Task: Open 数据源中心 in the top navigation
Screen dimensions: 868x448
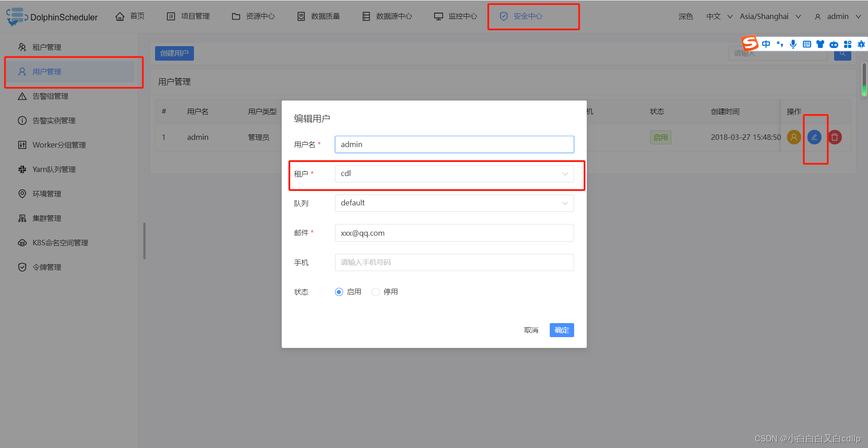Action: 387,16
